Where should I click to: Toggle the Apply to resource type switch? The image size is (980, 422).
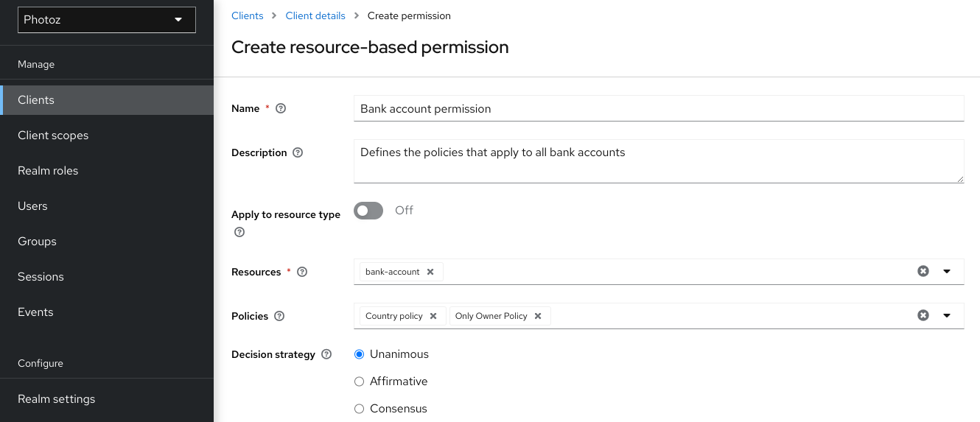click(x=368, y=211)
